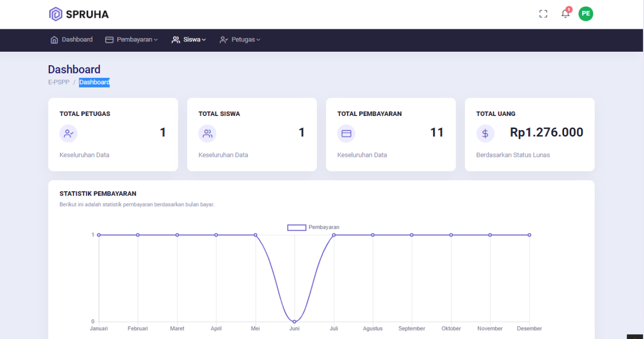Click the Desember data point on chart
644x339 pixels.
point(529,235)
